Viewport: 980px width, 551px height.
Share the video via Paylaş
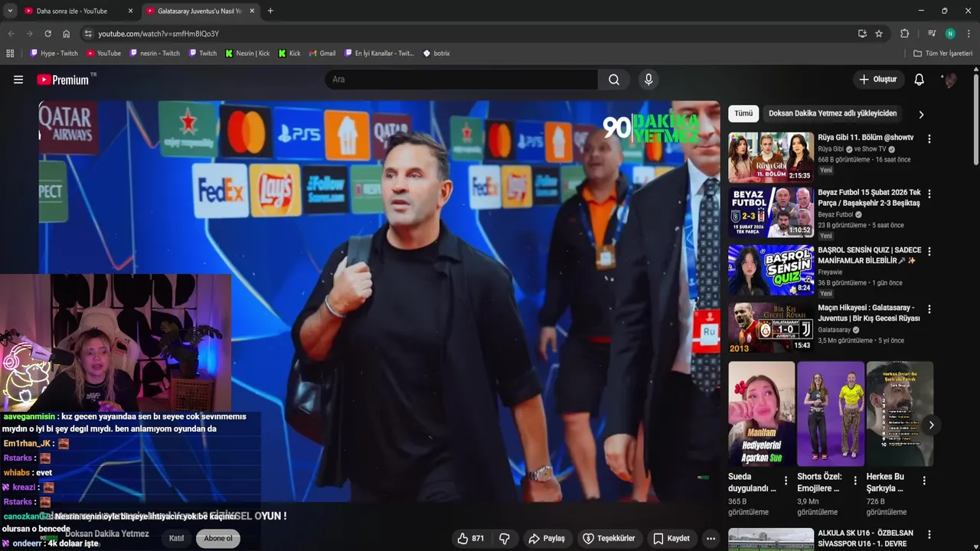pyautogui.click(x=547, y=538)
